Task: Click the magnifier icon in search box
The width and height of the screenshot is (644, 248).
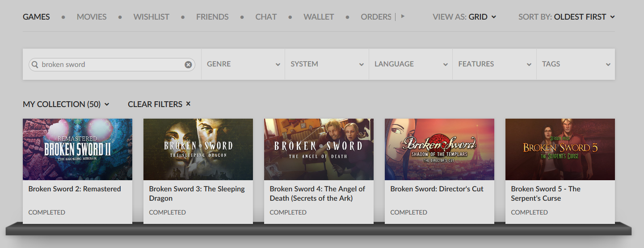Action: (x=35, y=65)
